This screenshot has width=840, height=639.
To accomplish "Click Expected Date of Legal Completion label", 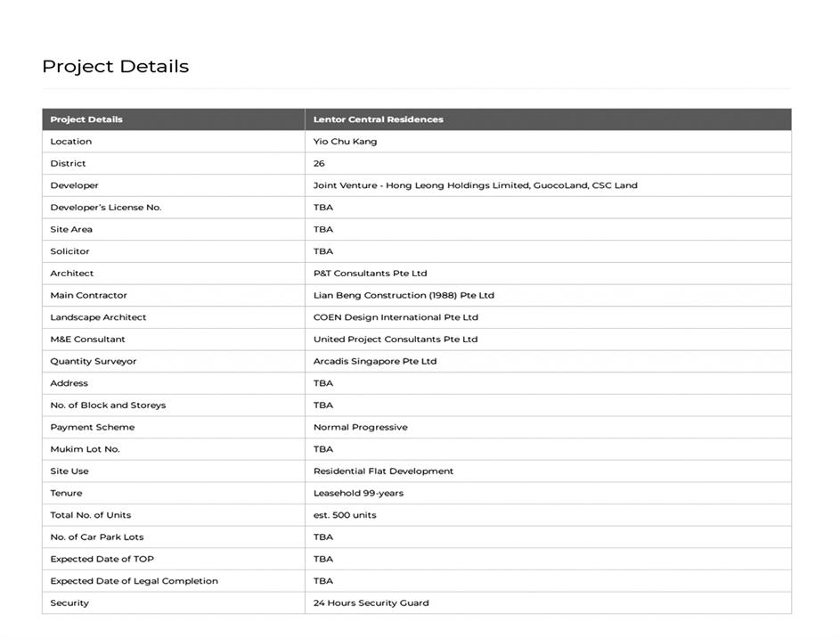I will coord(134,581).
